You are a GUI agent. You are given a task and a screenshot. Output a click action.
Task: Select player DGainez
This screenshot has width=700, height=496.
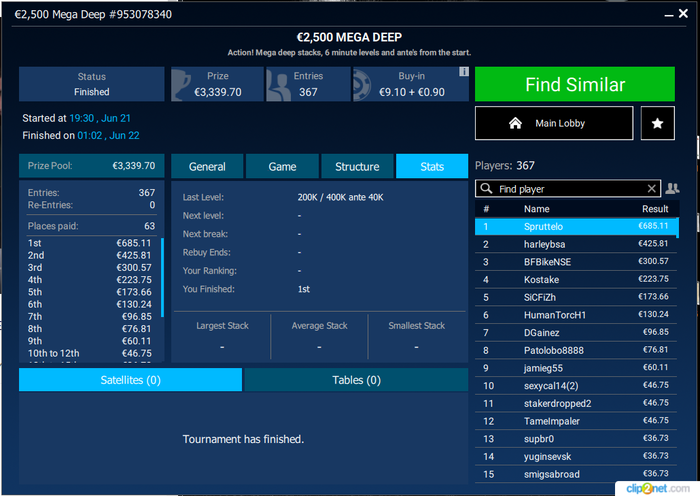pyautogui.click(x=576, y=333)
